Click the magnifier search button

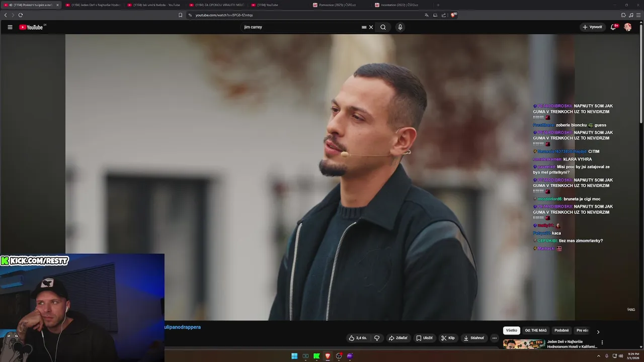pyautogui.click(x=383, y=27)
